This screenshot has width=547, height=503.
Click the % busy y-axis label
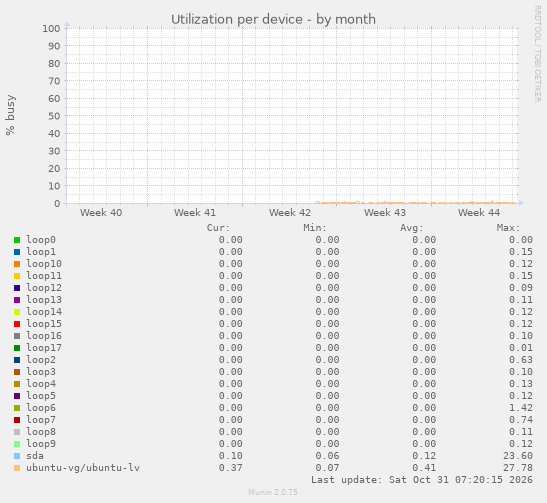click(x=10, y=115)
